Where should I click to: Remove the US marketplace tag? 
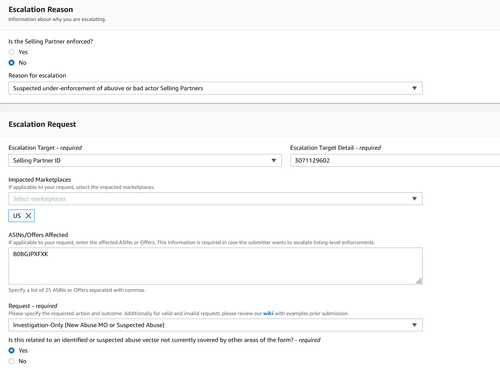click(x=29, y=216)
